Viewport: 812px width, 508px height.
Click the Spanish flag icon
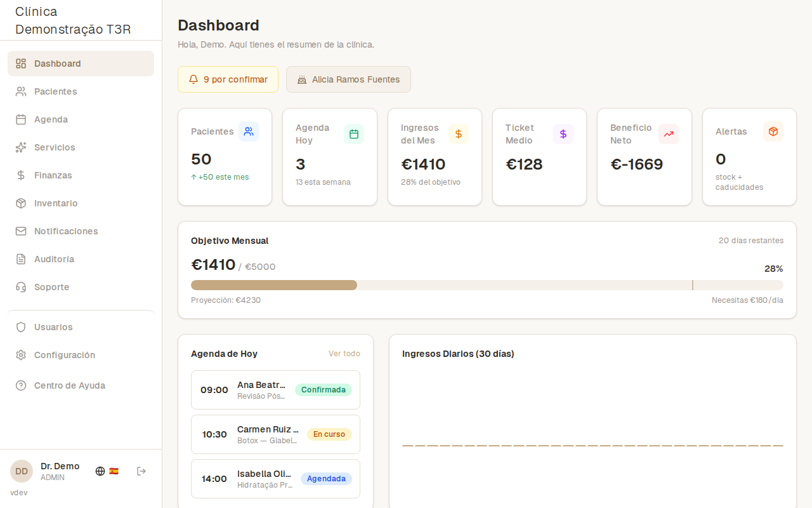point(114,471)
